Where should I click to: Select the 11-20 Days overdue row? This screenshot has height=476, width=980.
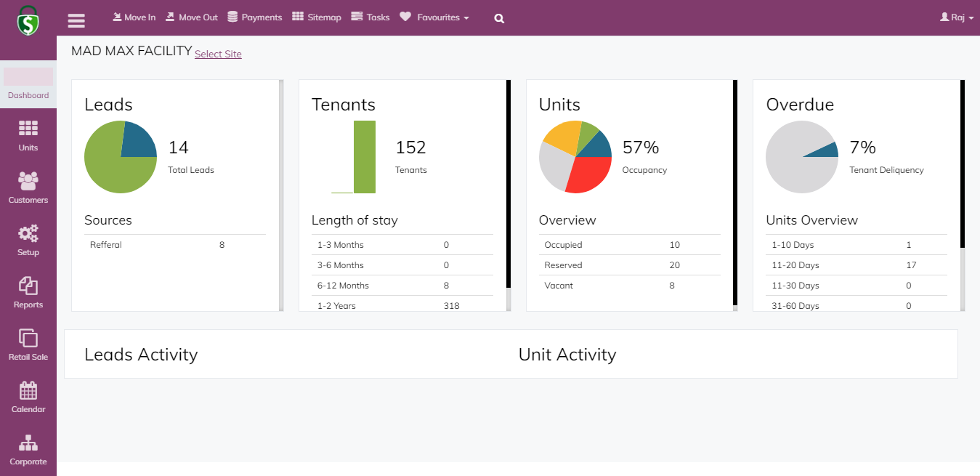857,265
